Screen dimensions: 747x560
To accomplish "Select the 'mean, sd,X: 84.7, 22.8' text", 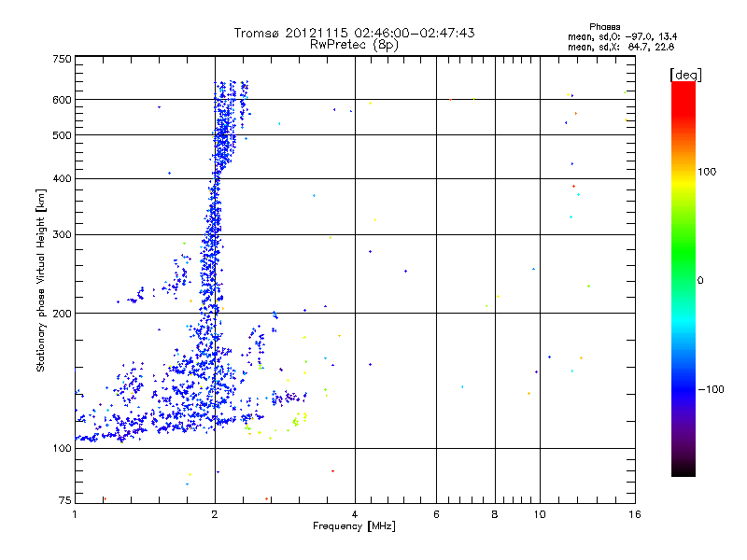I will [x=621, y=47].
